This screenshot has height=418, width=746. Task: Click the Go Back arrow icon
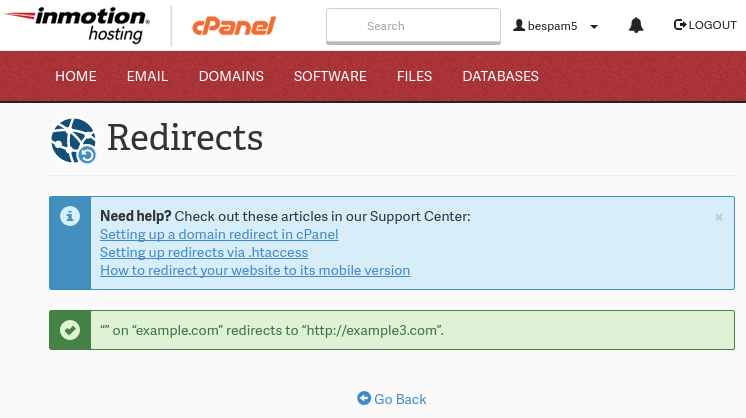[x=364, y=398]
